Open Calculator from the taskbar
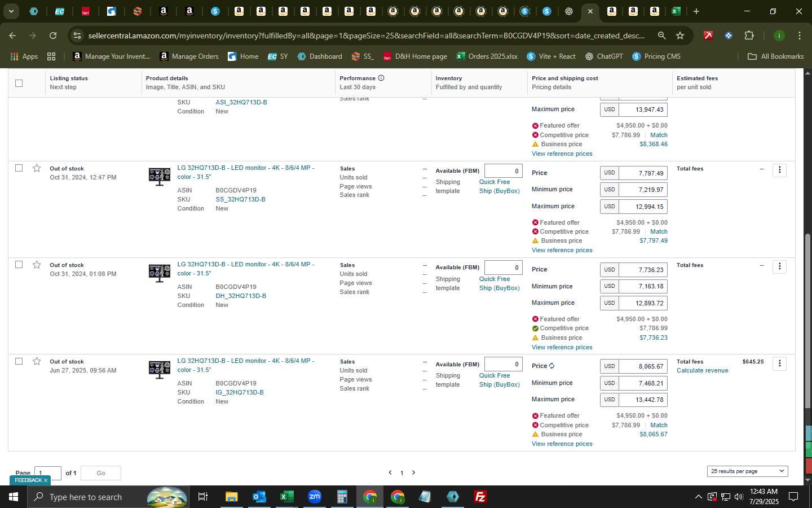The height and width of the screenshot is (508, 812). click(x=342, y=497)
